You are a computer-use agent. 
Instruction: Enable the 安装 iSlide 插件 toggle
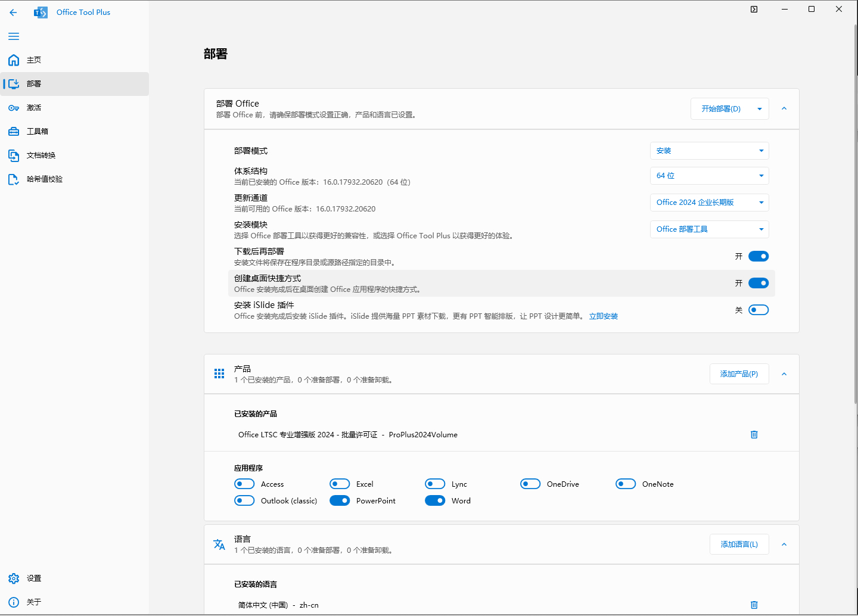(x=758, y=310)
